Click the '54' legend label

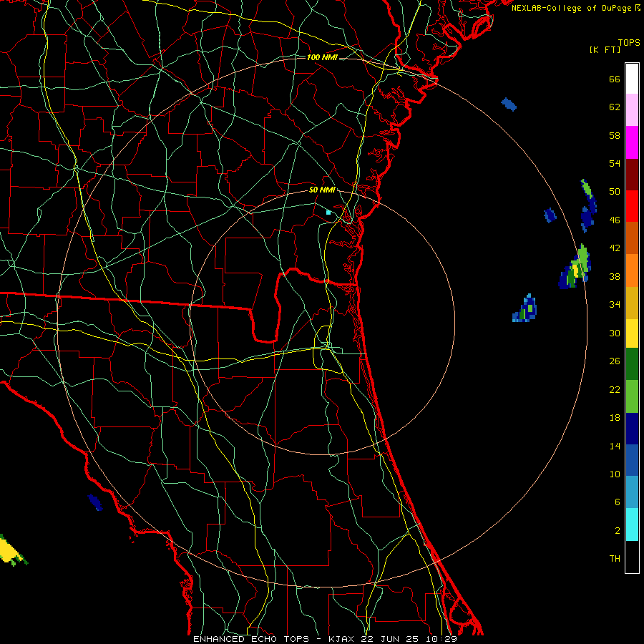point(615,163)
